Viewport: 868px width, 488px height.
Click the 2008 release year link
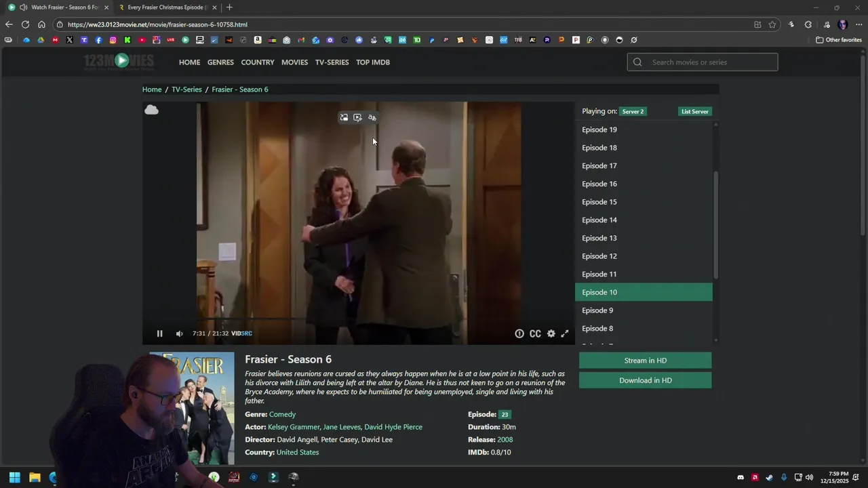click(x=505, y=440)
